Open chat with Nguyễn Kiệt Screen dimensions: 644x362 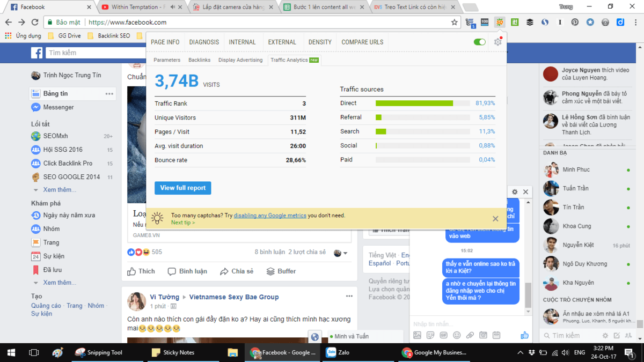[x=587, y=245]
